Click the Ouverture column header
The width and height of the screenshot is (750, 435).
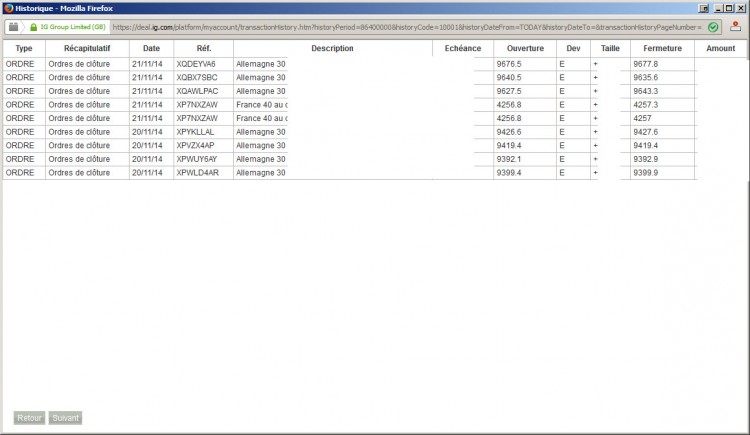pos(525,48)
